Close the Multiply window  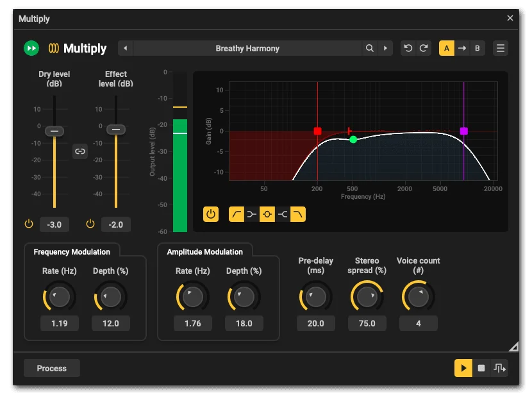click(x=510, y=18)
